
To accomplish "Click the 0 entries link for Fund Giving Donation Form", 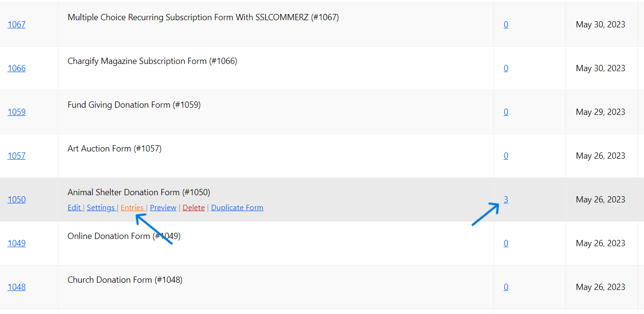I will (x=506, y=112).
